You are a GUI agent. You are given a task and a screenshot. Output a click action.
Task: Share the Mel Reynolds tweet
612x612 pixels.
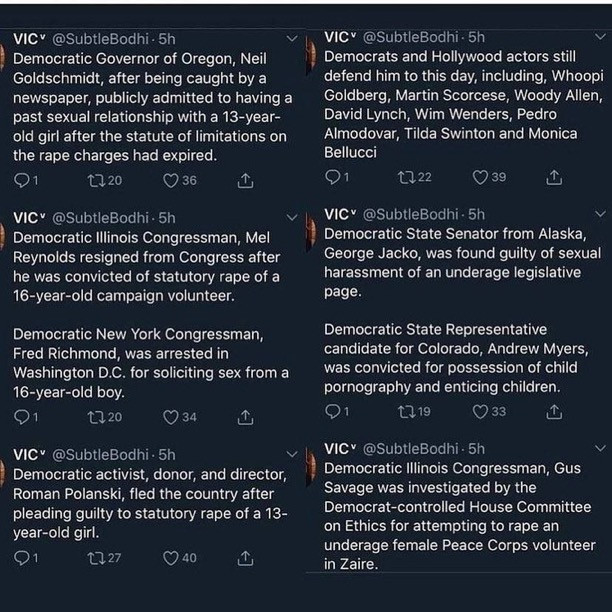point(245,417)
